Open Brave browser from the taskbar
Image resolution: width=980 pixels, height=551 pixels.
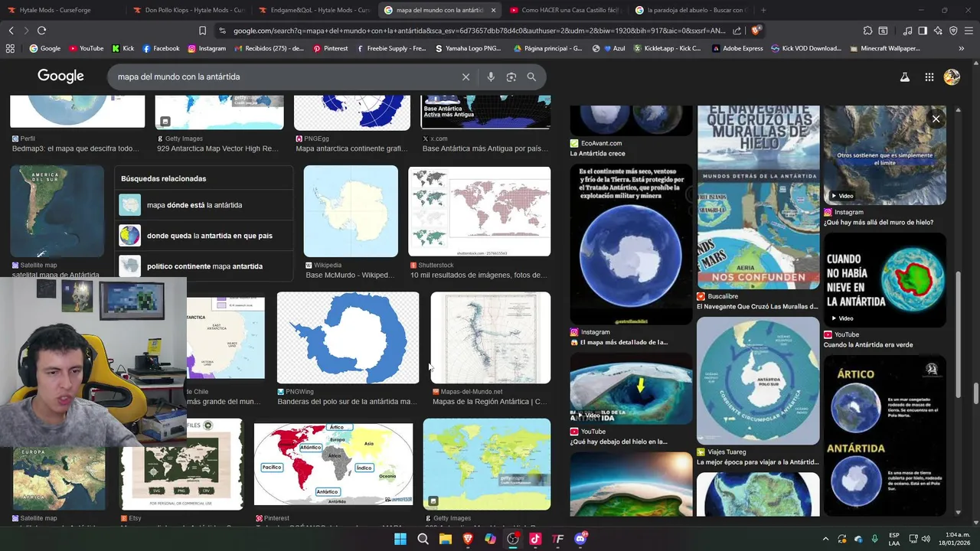[468, 539]
